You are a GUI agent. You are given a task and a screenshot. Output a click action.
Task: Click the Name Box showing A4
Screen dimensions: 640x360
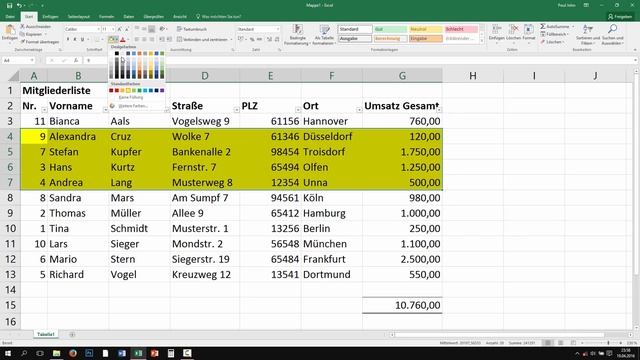click(18, 60)
